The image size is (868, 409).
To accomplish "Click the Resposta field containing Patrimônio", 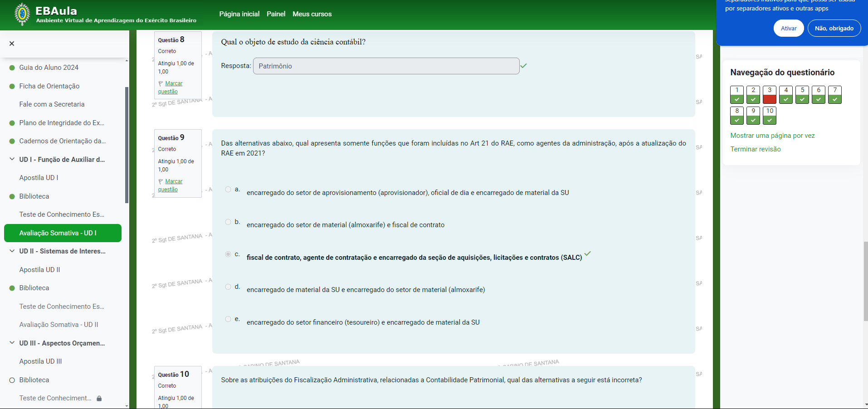I will point(386,66).
